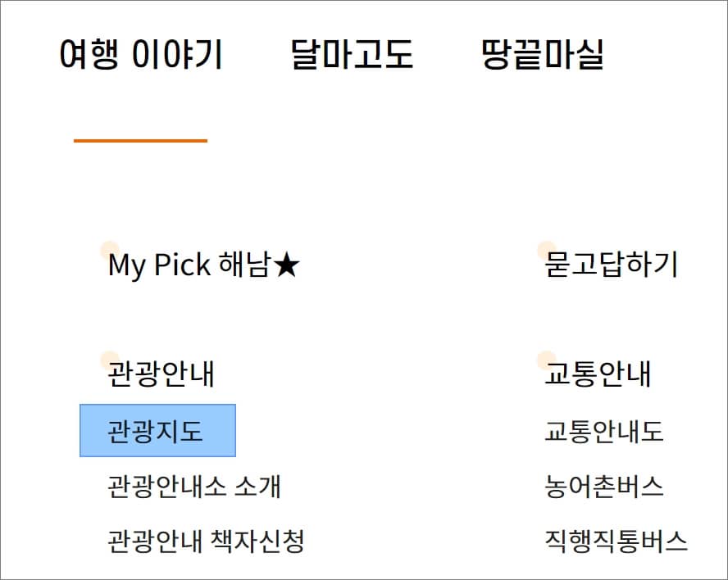Screen dimensions: 728x580
Task: Click the bullet dot beside 묻고답하기
Action: pyautogui.click(x=547, y=250)
